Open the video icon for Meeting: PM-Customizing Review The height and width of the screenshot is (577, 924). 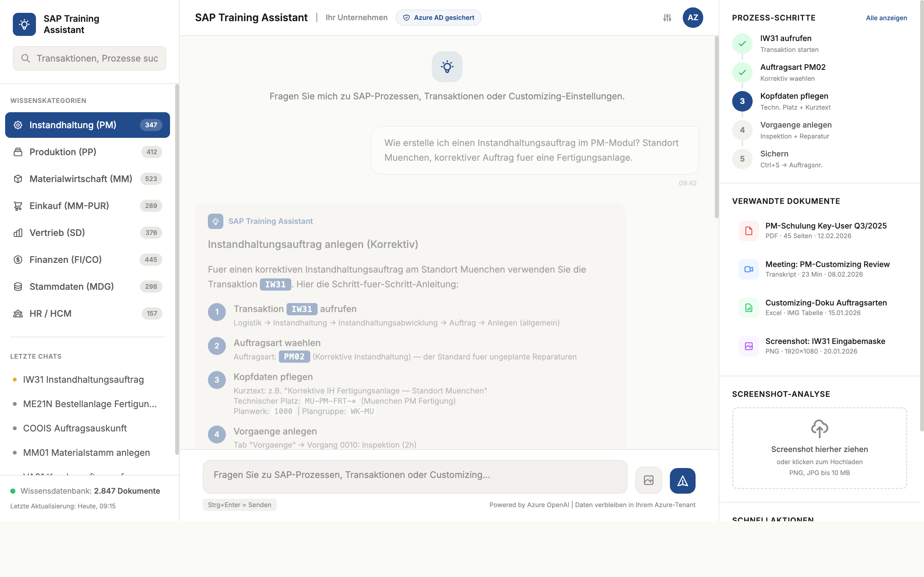(x=749, y=269)
